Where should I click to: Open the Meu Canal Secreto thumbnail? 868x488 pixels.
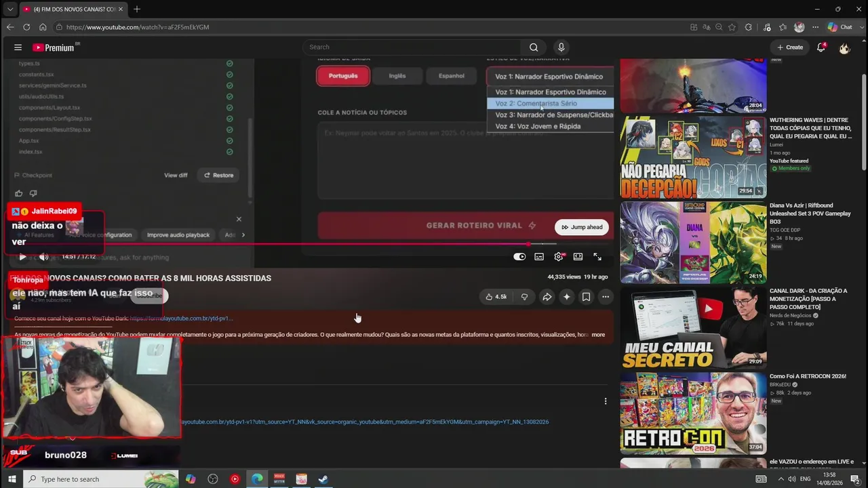[x=693, y=327]
